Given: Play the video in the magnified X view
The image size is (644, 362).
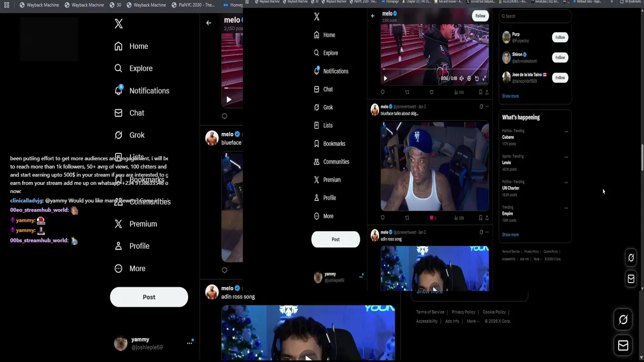Looking at the screenshot, I should pyautogui.click(x=228, y=100).
